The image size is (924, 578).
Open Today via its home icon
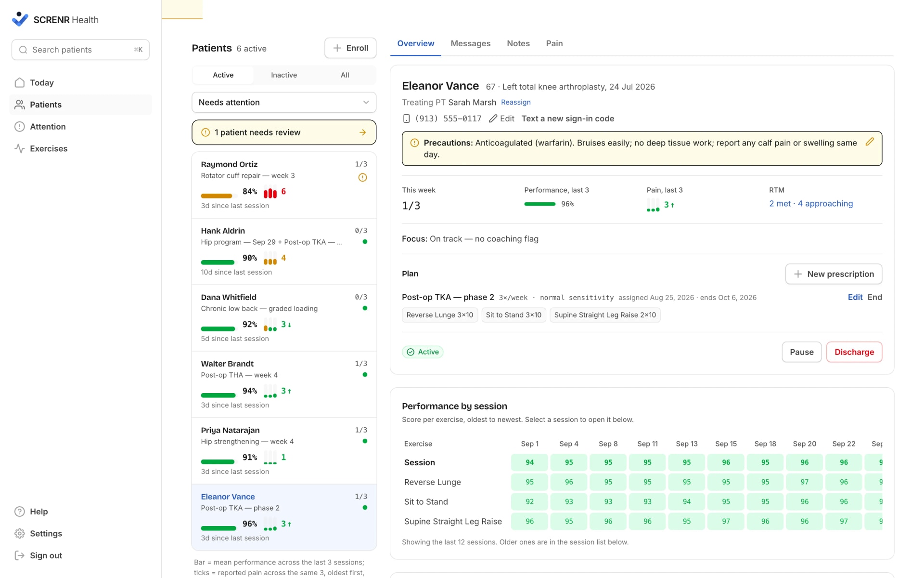coord(19,82)
